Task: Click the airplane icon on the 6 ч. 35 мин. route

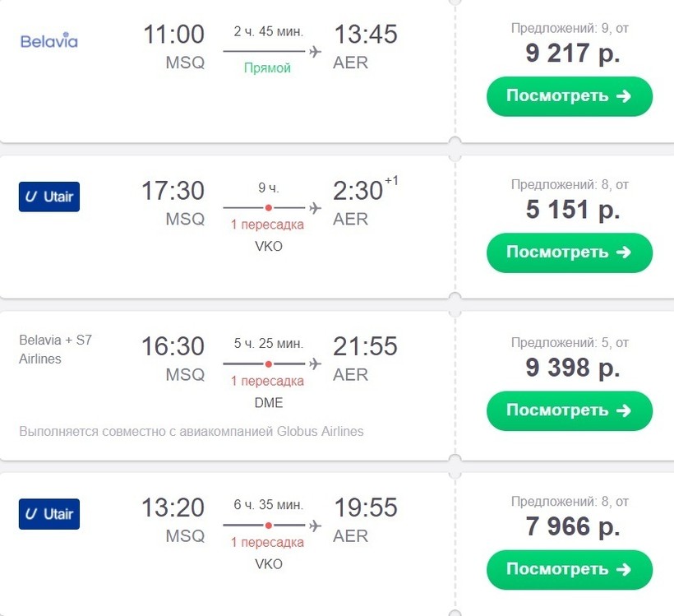Action: tap(315, 525)
